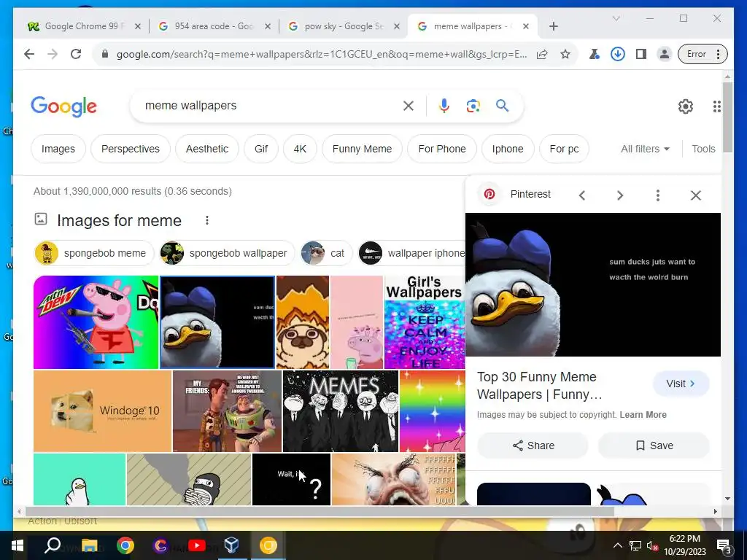The height and width of the screenshot is (560, 747).
Task: Click the Error update button
Action: [x=703, y=54]
